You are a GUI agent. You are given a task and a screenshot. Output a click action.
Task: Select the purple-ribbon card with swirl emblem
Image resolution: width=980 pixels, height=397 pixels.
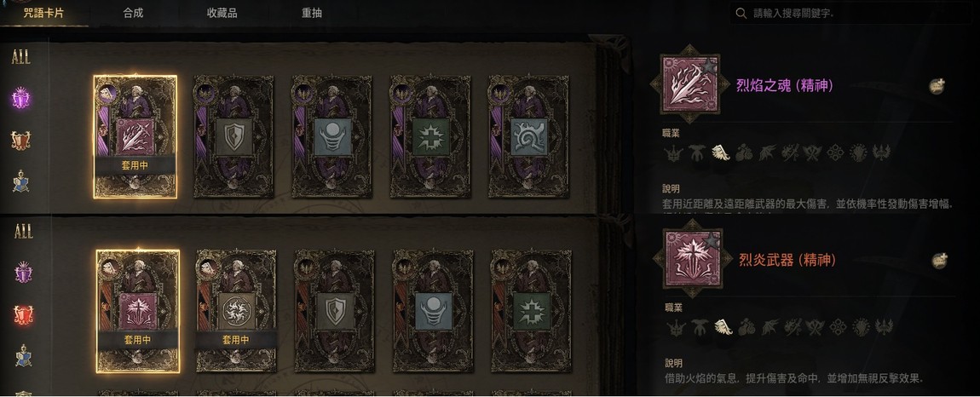click(528, 136)
